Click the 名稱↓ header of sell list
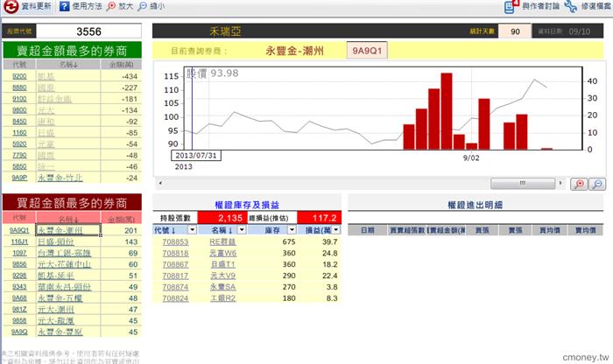 coord(68,65)
